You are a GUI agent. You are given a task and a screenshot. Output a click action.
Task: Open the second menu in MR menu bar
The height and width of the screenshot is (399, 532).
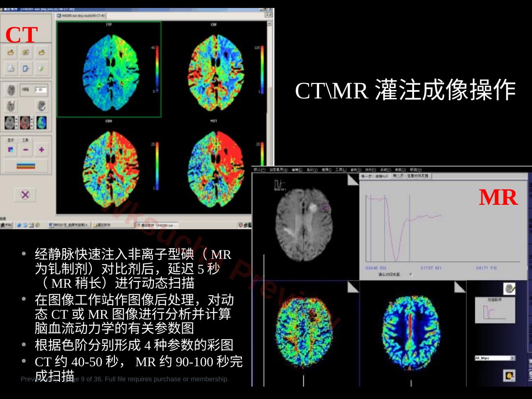[279, 170]
